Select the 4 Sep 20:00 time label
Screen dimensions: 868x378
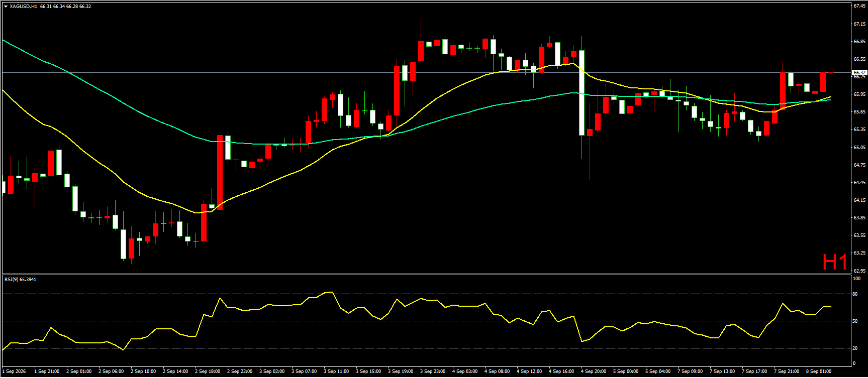tap(594, 371)
